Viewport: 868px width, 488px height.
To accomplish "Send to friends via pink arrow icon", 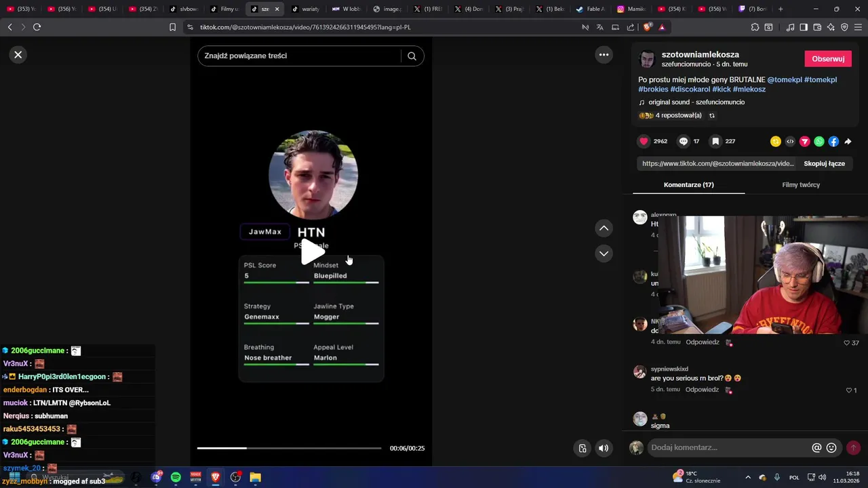I will 805,142.
